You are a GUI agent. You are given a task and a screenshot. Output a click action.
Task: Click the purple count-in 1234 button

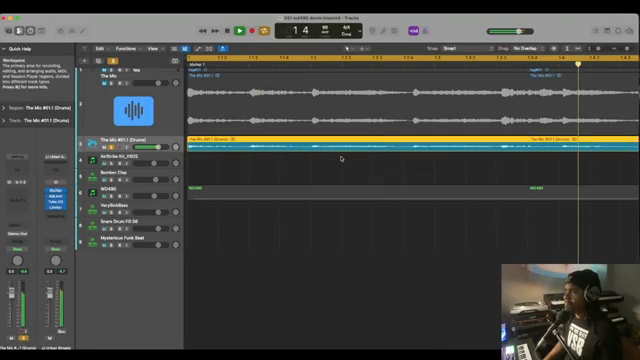(x=413, y=31)
